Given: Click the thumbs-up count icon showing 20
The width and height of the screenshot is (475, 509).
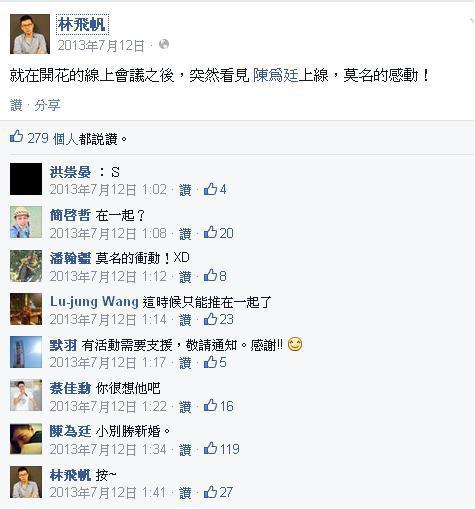Looking at the screenshot, I should 219,233.
